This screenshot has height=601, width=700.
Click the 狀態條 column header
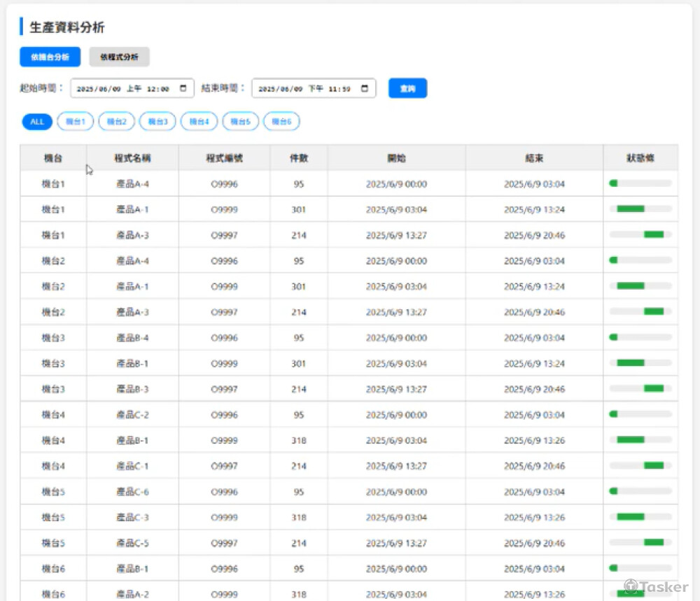point(640,158)
